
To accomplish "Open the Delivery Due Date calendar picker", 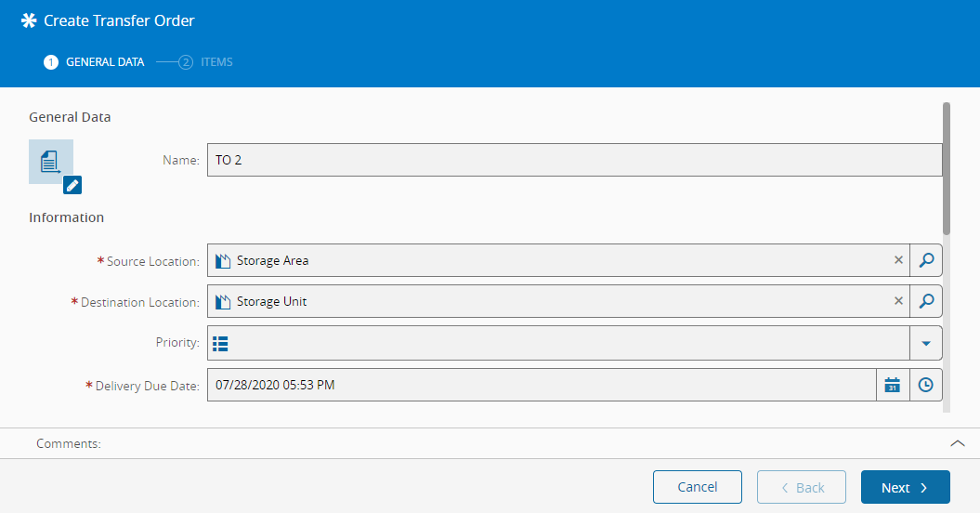I will (892, 385).
